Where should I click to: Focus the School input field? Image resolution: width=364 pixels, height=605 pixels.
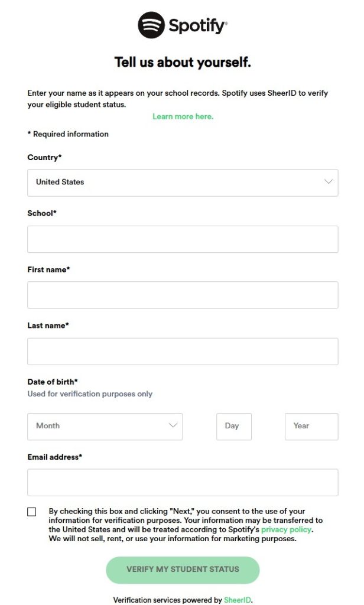[183, 239]
